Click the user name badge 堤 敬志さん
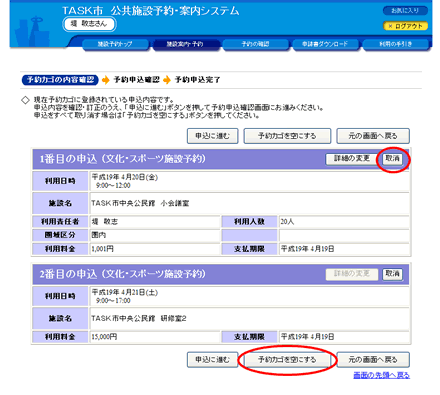440x395 pixels. 89,24
